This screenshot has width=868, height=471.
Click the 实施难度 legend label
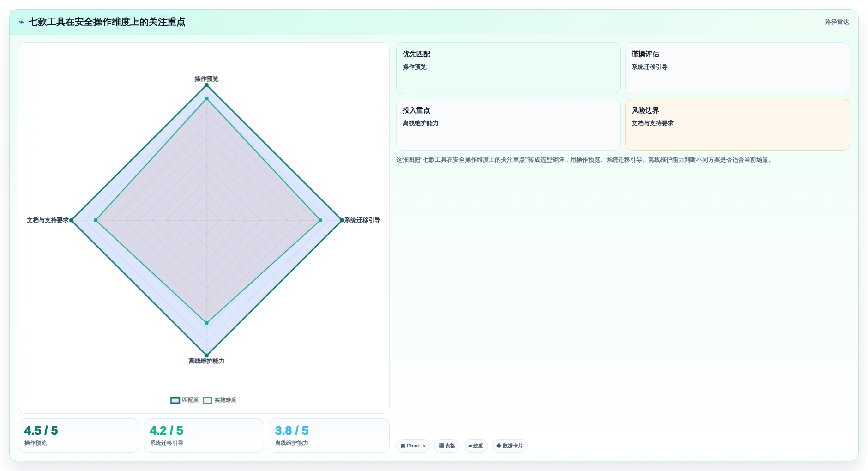(225, 400)
